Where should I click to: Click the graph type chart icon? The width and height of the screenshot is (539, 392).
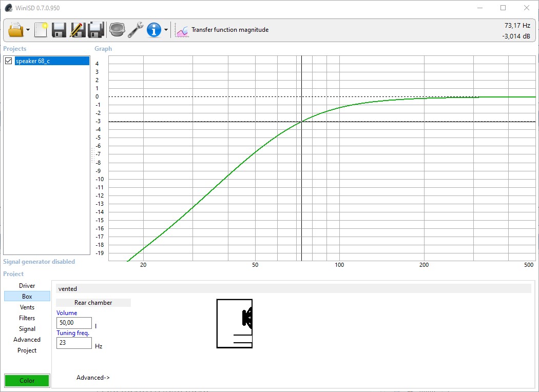(182, 30)
